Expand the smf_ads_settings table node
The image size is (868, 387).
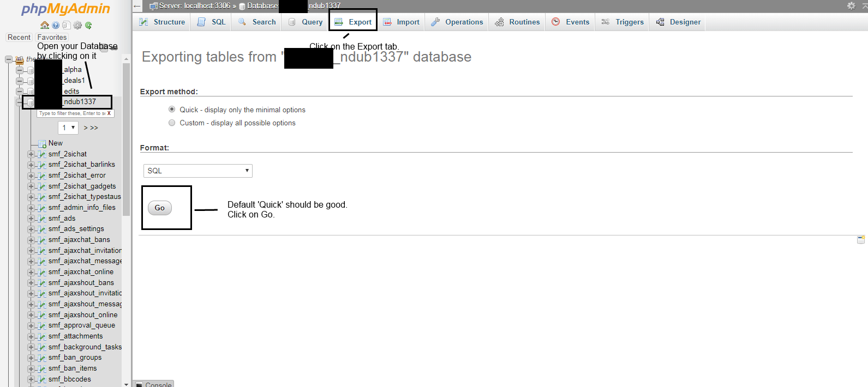(x=31, y=229)
